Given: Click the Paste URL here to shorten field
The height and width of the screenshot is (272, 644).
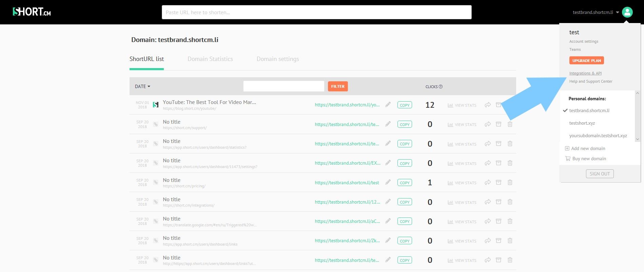Looking at the screenshot, I should point(316,12).
